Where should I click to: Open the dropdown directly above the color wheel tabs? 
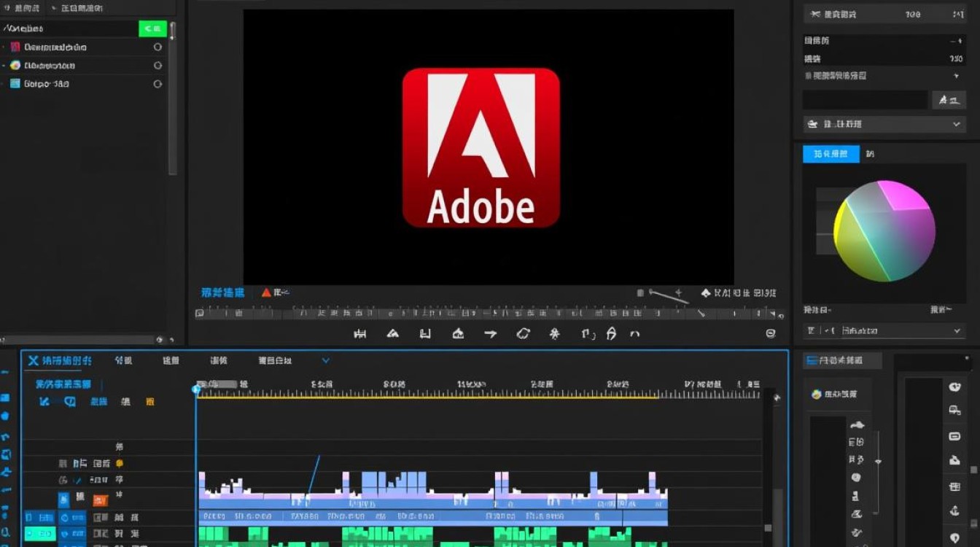pos(884,124)
